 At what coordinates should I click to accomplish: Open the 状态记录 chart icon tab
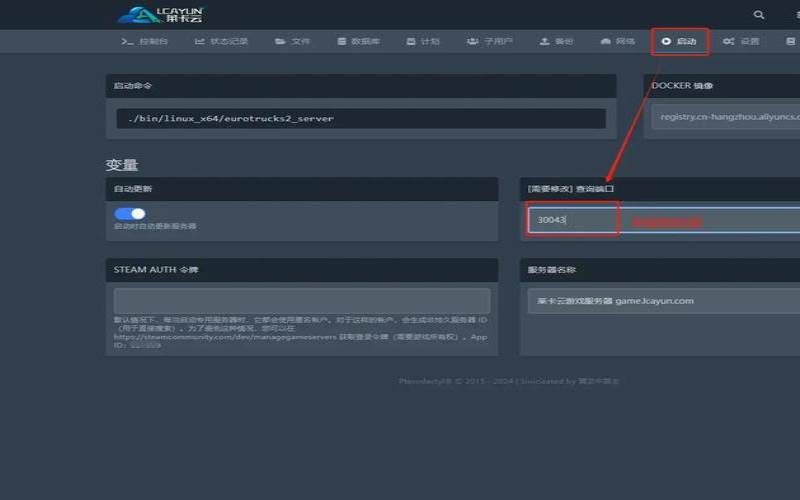200,41
